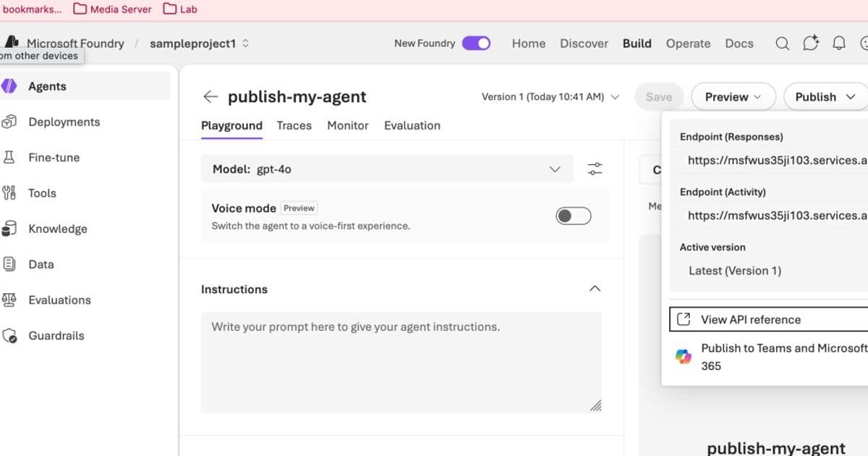Click the Media Server bookmark label
This screenshot has height=456, width=868.
coord(121,9)
